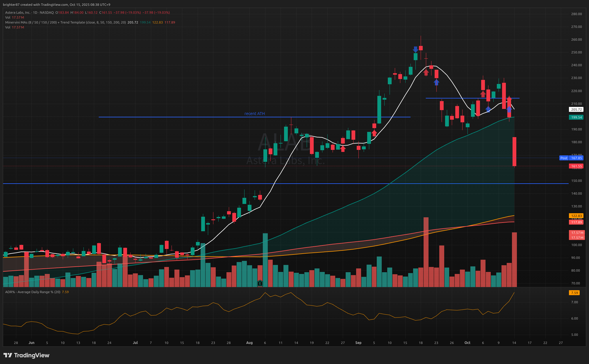This screenshot has height=364, width=589.
Task: Click the earnings 'E' marker on time axis
Action: click(x=260, y=283)
